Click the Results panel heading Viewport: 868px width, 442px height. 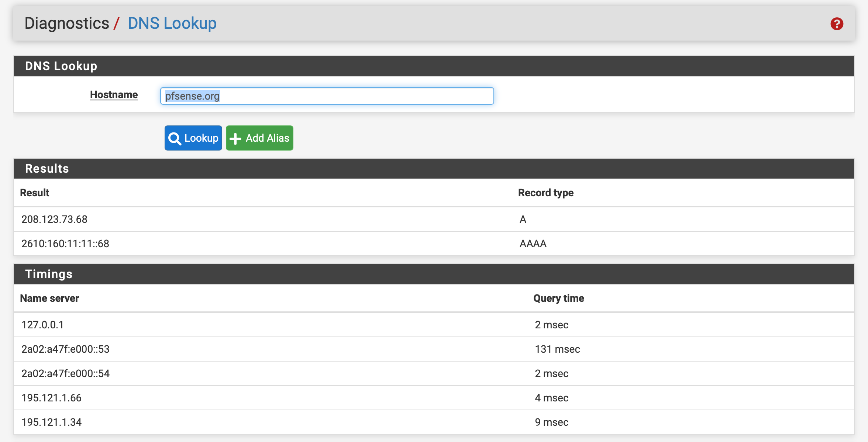tap(47, 169)
